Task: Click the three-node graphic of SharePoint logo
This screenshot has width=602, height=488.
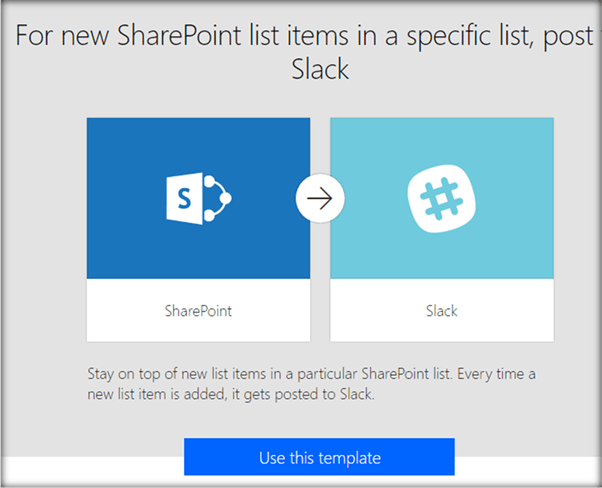Action: pos(216,197)
